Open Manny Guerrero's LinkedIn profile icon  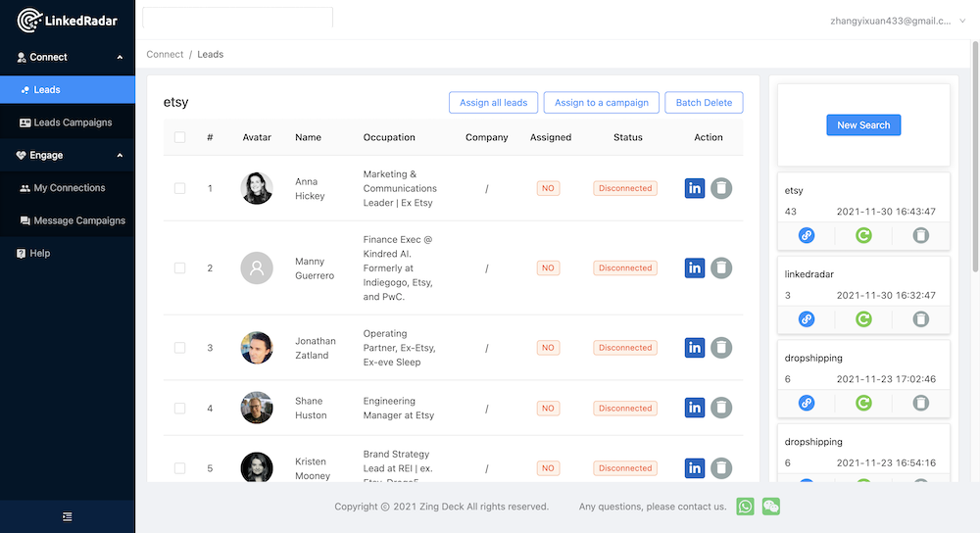695,268
